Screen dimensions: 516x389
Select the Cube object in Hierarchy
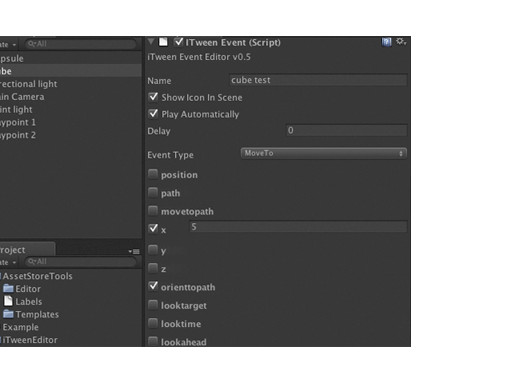point(71,71)
